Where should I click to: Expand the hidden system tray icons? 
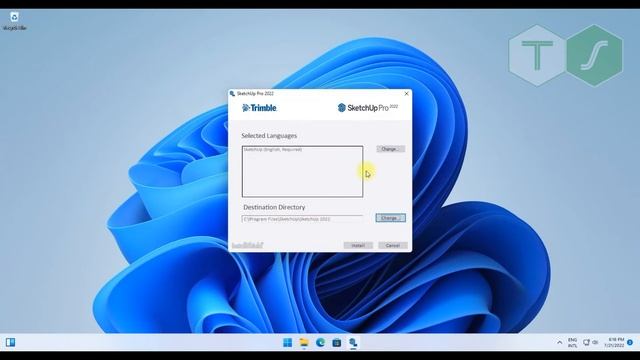(560, 342)
